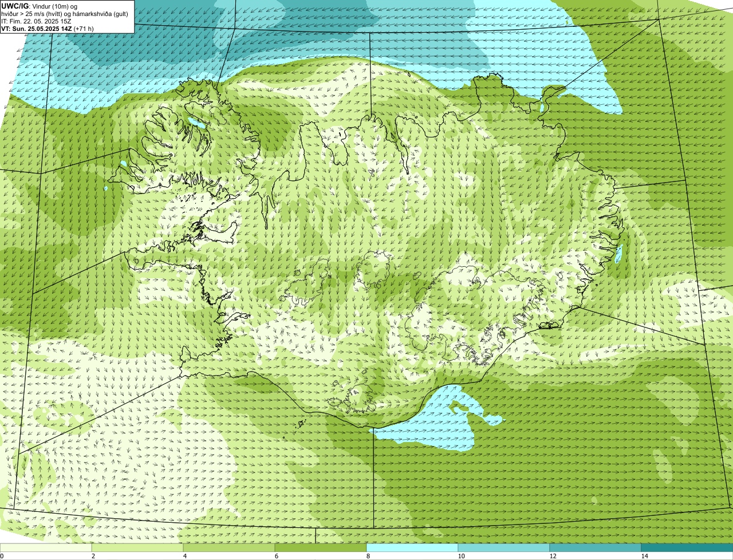733x560 pixels.
Task: Click the valid time 'VT: Sun. 25.05.2025 14Z (+71 h)'
Action: (48, 28)
